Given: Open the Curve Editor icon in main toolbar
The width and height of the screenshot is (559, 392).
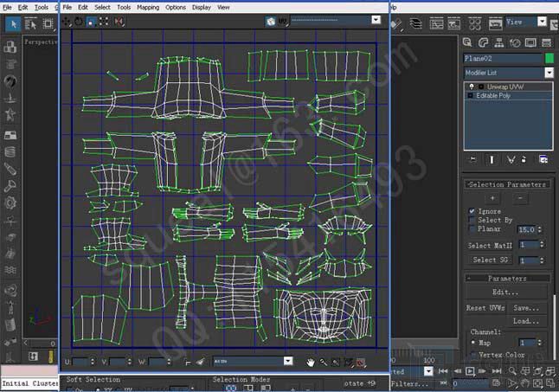Looking at the screenshot, I should pos(436,24).
